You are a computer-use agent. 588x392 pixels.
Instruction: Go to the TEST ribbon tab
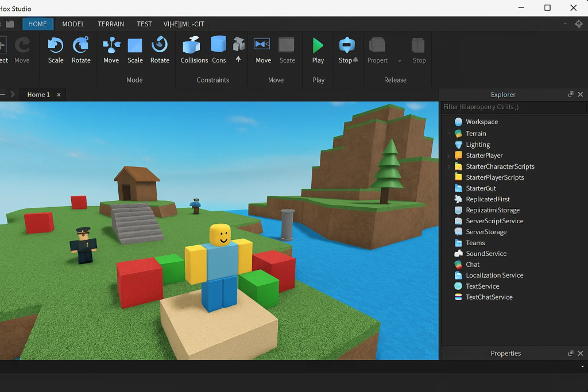click(144, 24)
